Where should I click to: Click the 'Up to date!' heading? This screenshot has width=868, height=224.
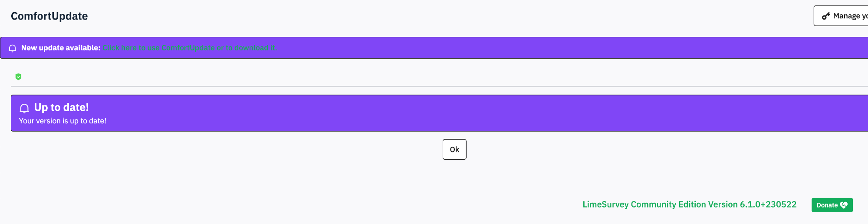pos(61,107)
